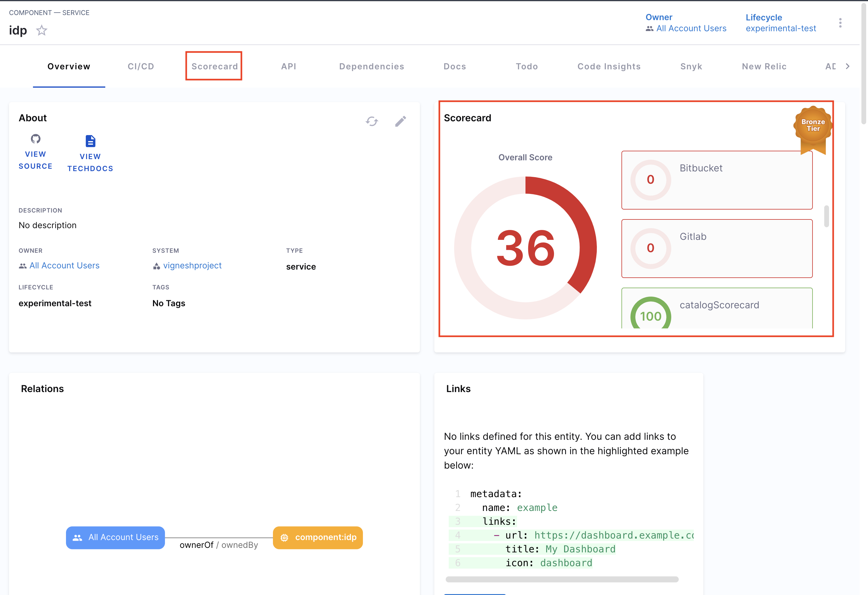Open View TechDocs document icon
This screenshot has width=868, height=595.
(90, 141)
